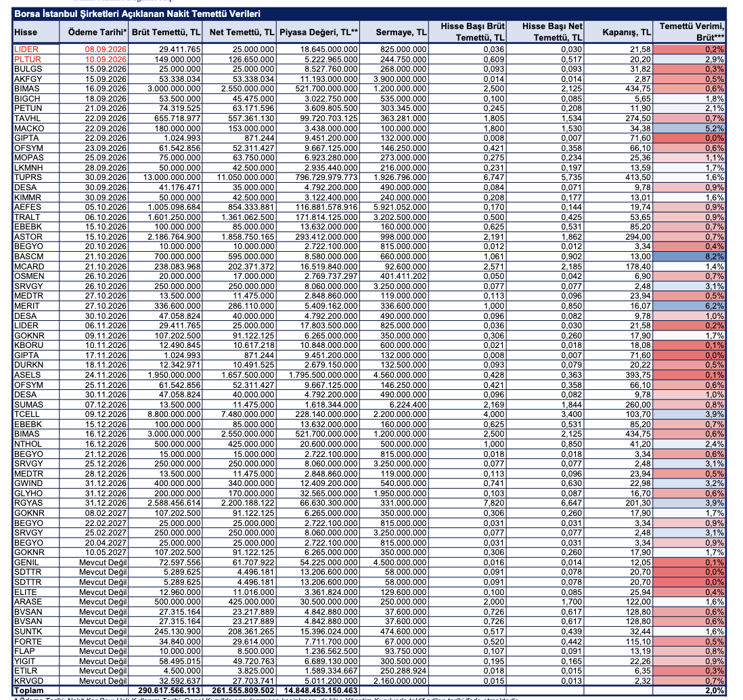The height and width of the screenshot is (700, 743).
Task: Select the 'Kapanış, TL' column header
Action: point(627,32)
